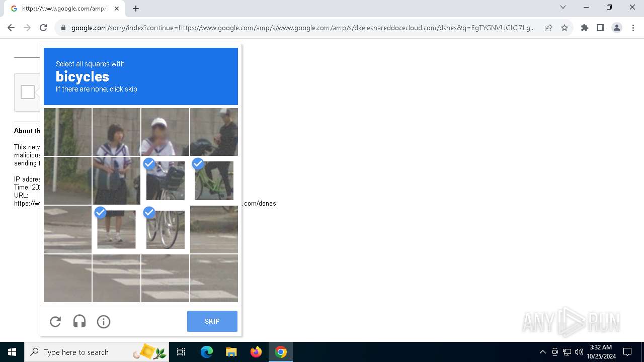Launch Firefox from the taskbar
Screen dimensions: 644x362
point(256,352)
